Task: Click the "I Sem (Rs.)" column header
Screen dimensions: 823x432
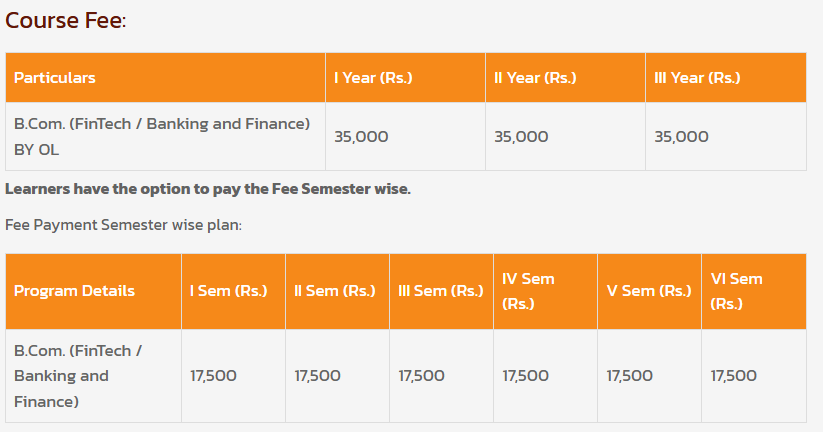Action: pos(229,291)
